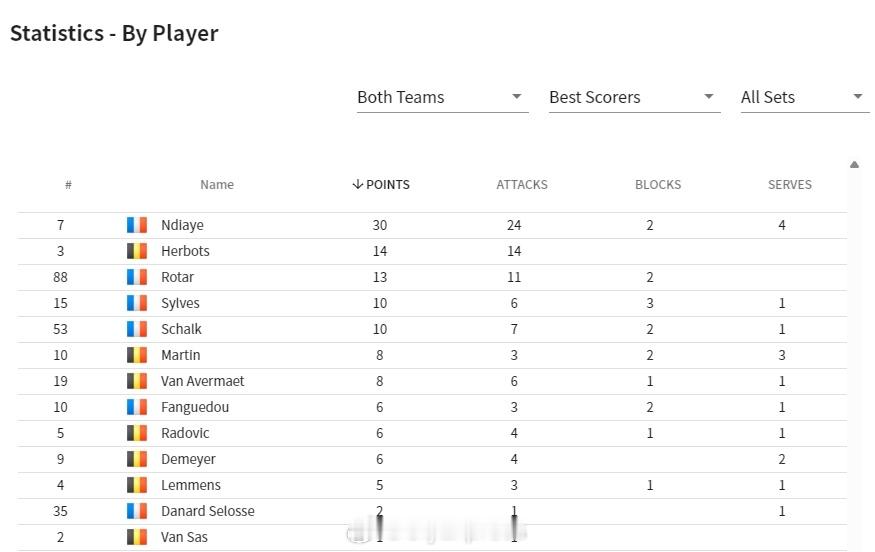Click the scrollbar up arrow
The width and height of the screenshot is (875, 552).
854,165
